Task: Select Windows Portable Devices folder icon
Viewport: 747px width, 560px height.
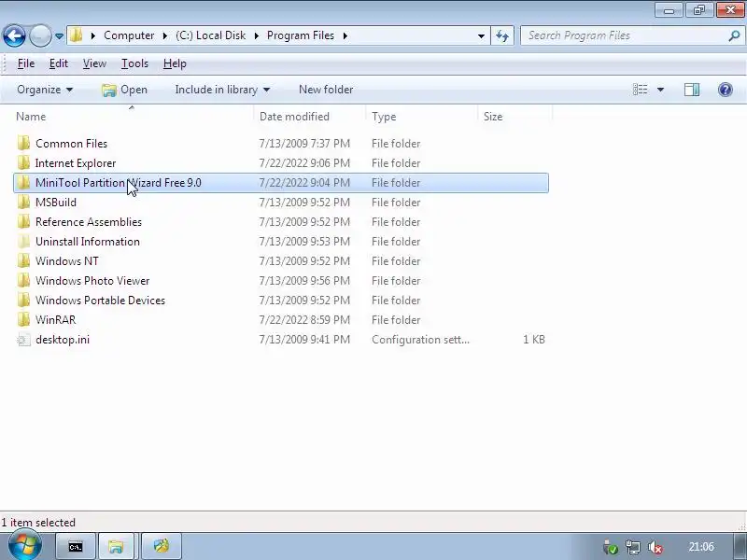Action: coord(23,300)
